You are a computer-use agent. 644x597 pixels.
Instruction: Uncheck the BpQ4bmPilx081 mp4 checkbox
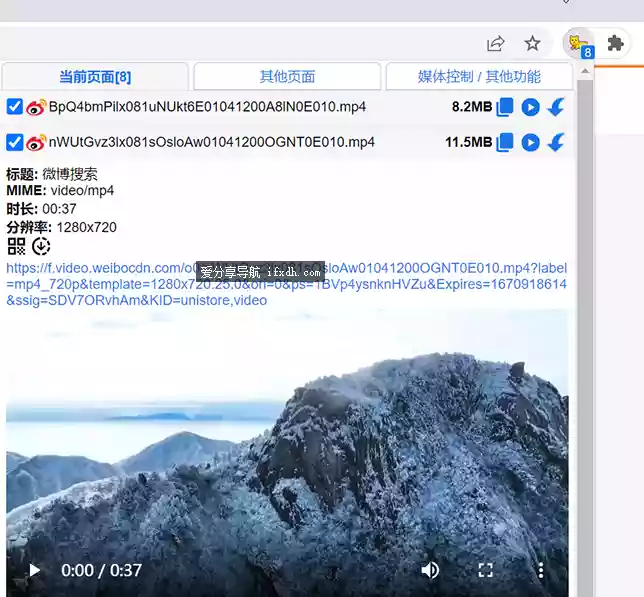pos(14,107)
